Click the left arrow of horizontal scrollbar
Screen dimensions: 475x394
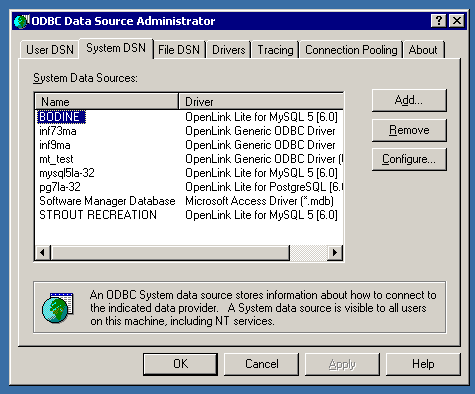click(x=43, y=253)
